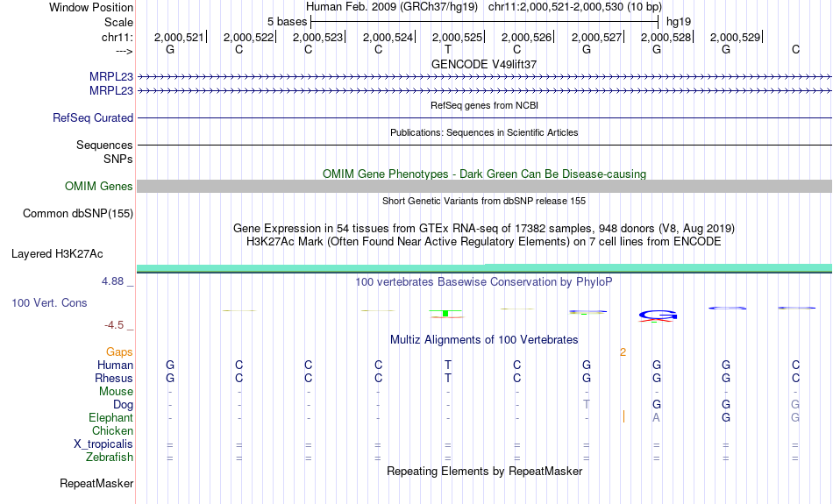
Task: Click the 100 Vert. Cons label
Action: [49, 302]
